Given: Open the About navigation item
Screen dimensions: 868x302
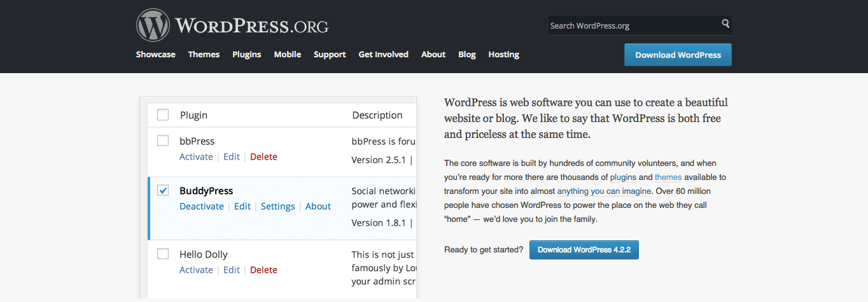Looking at the screenshot, I should 433,55.
